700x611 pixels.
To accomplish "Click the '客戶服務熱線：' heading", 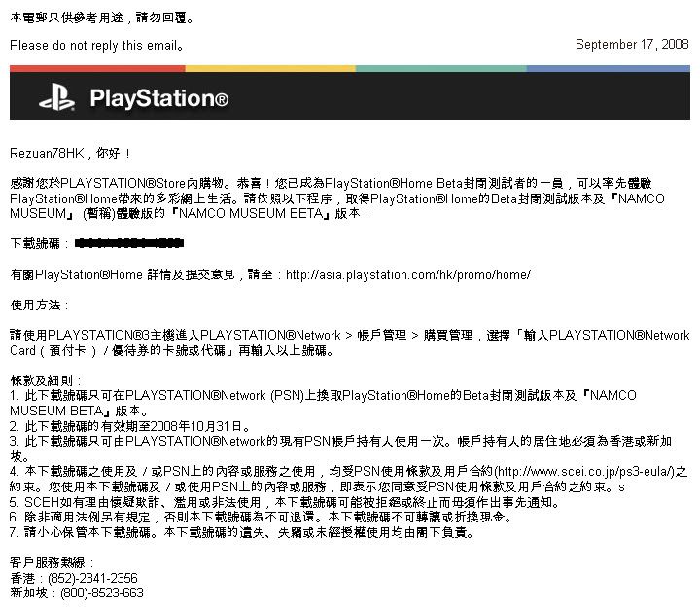I will (x=52, y=562).
